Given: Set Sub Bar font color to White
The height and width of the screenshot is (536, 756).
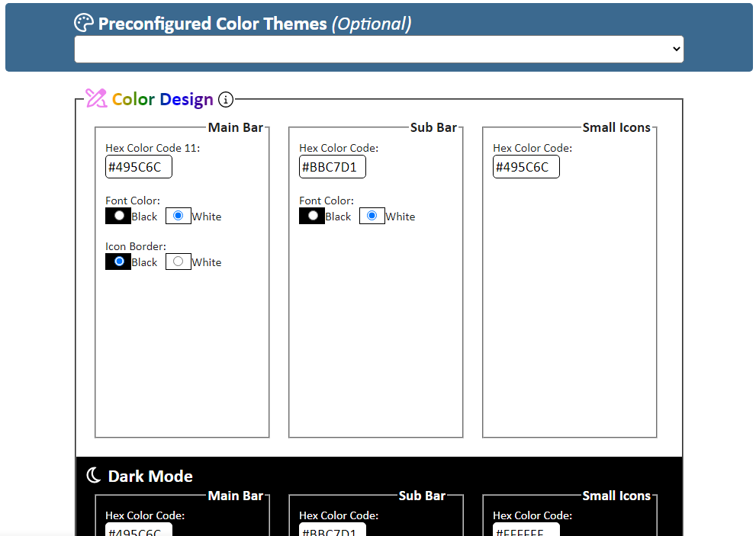Looking at the screenshot, I should click(x=372, y=216).
